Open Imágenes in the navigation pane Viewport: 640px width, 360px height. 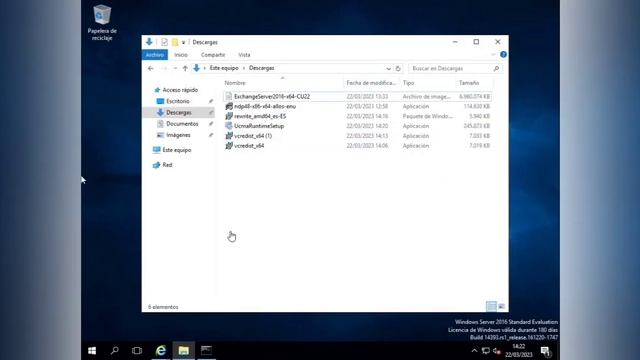pyautogui.click(x=178, y=135)
